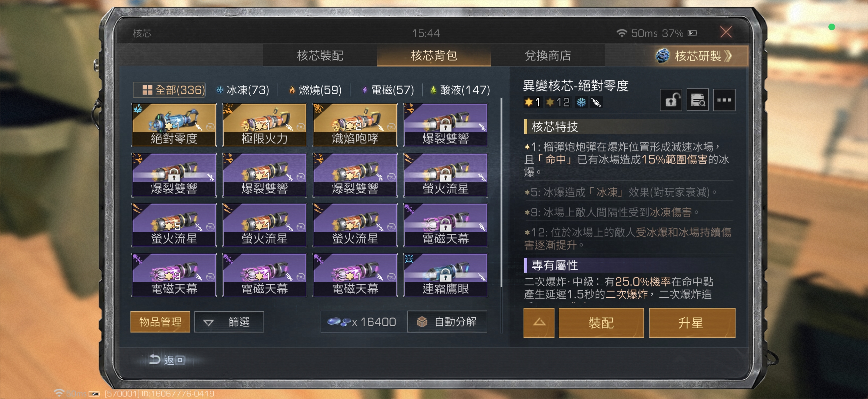Open the core details inspect icon

(697, 100)
